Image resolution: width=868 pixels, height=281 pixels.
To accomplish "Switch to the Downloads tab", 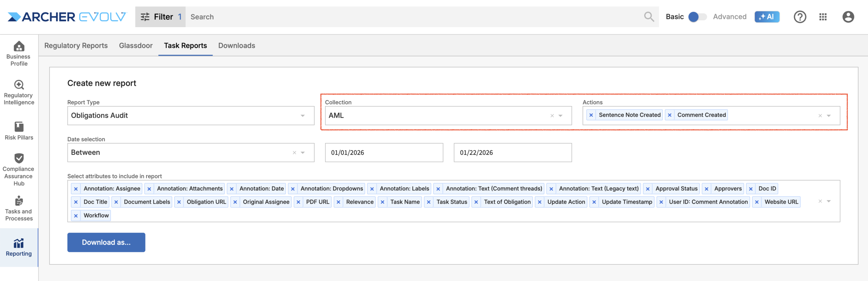I will (236, 45).
